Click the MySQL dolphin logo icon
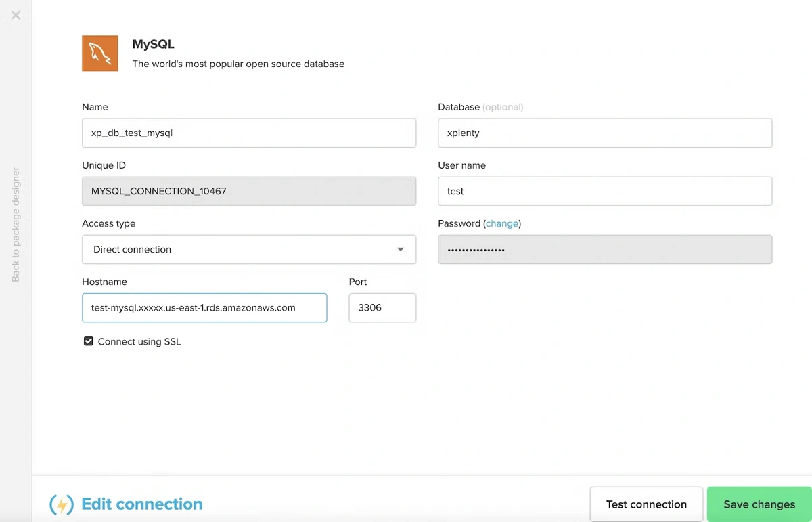 [99, 53]
